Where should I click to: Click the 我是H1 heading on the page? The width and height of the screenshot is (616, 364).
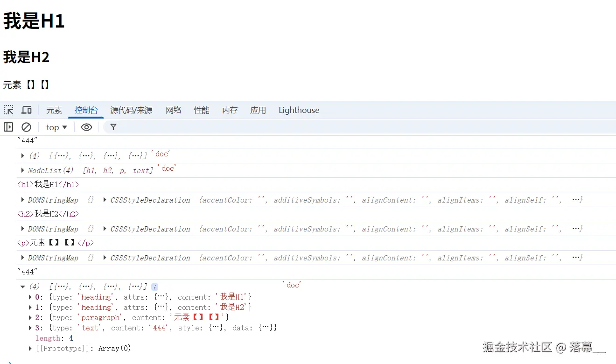[x=34, y=21]
